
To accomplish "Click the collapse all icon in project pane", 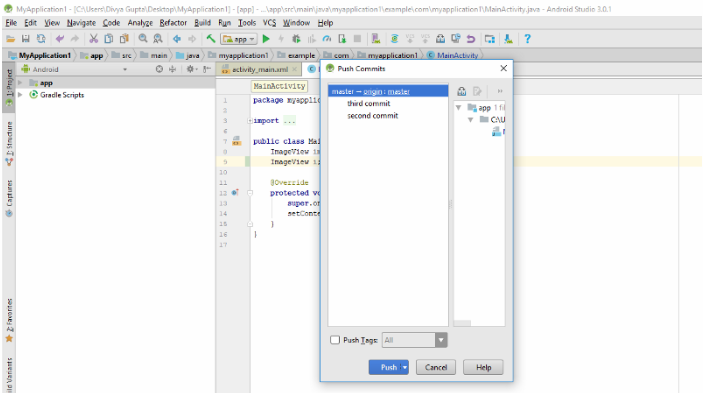I will pyautogui.click(x=173, y=69).
